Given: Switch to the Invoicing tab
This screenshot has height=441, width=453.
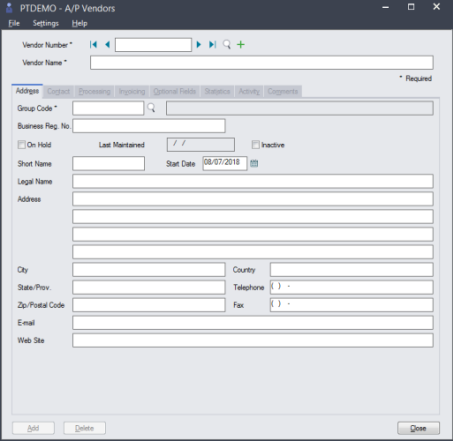Looking at the screenshot, I should click(132, 91).
